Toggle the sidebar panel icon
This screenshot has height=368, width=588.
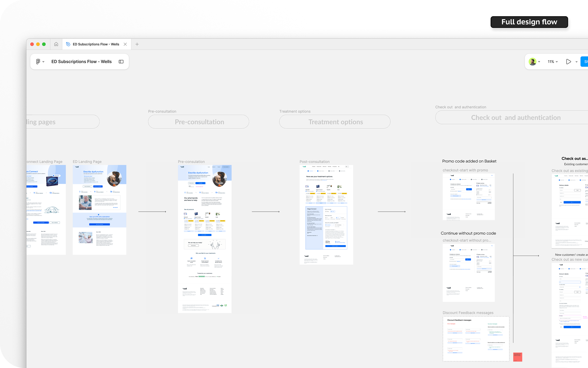[121, 62]
